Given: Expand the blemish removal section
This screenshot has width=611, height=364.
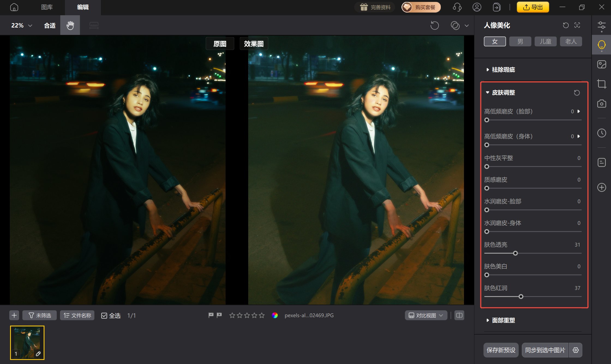Looking at the screenshot, I should coord(503,70).
